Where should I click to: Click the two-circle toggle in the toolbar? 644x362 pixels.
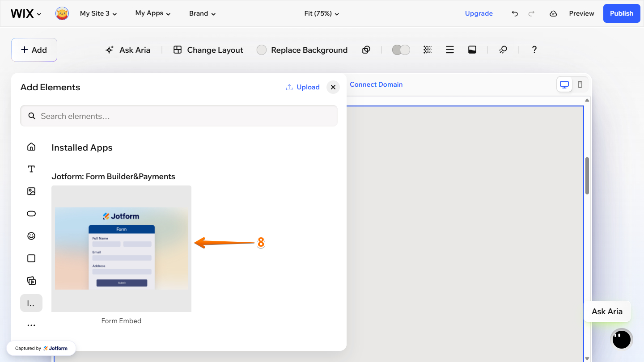pyautogui.click(x=401, y=50)
